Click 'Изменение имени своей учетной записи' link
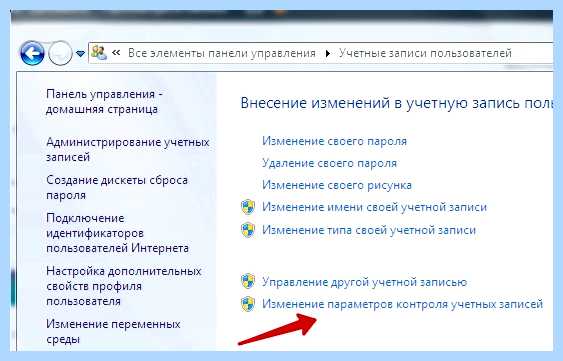This screenshot has width=563, height=361. pyautogui.click(x=374, y=207)
